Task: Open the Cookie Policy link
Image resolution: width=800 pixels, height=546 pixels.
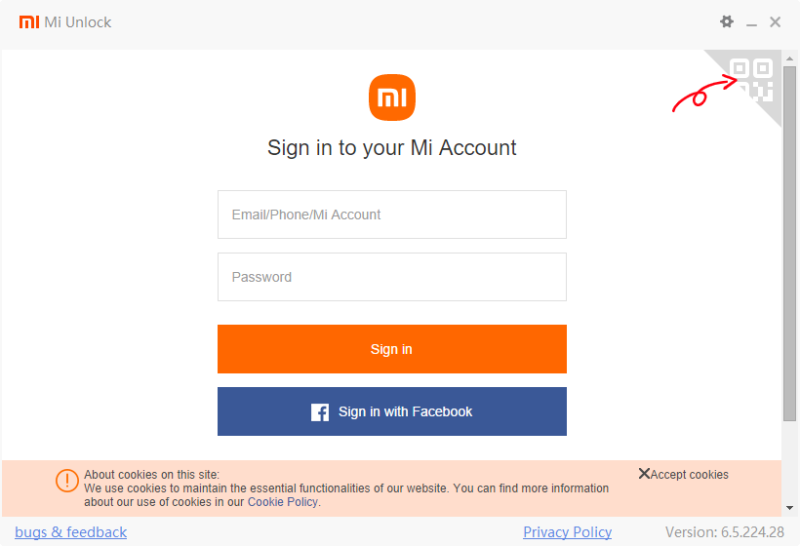Action: (283, 502)
